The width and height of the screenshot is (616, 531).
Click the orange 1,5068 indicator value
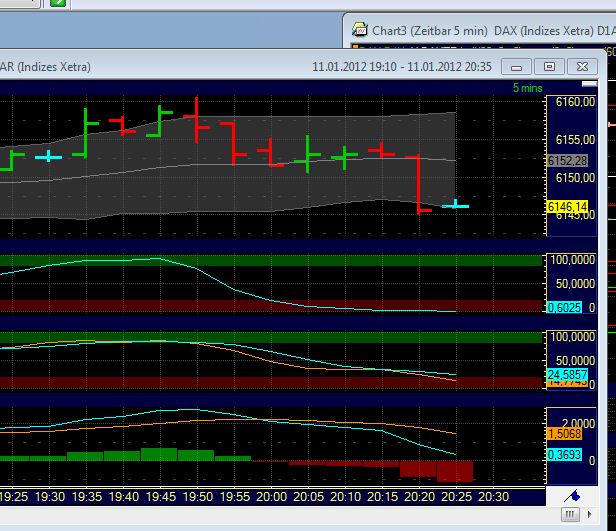[562, 433]
